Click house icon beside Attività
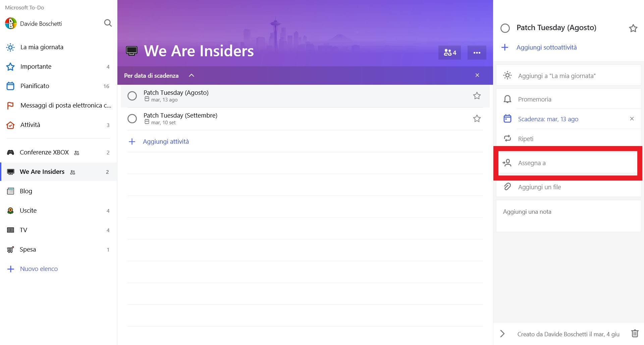Viewport: 644px width, 345px height. 10,125
